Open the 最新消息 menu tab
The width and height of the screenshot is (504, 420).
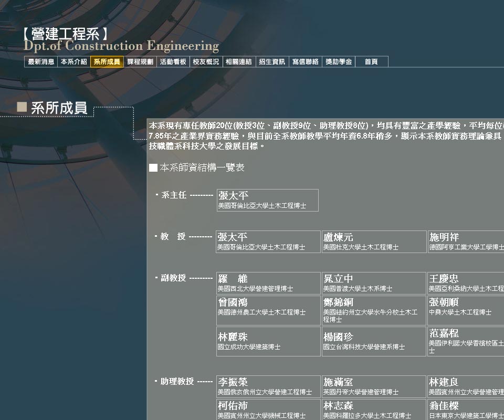coord(41,62)
